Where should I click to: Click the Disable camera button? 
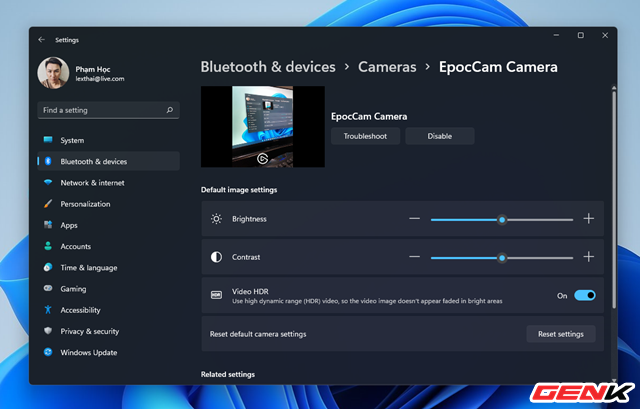coord(440,136)
